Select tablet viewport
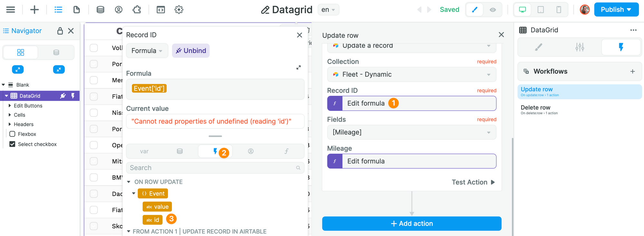 click(x=541, y=10)
